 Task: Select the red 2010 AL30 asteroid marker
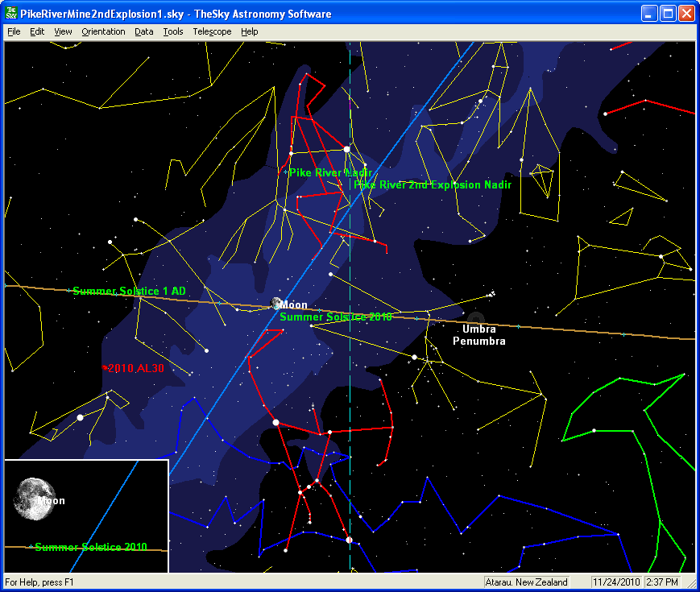135,368
